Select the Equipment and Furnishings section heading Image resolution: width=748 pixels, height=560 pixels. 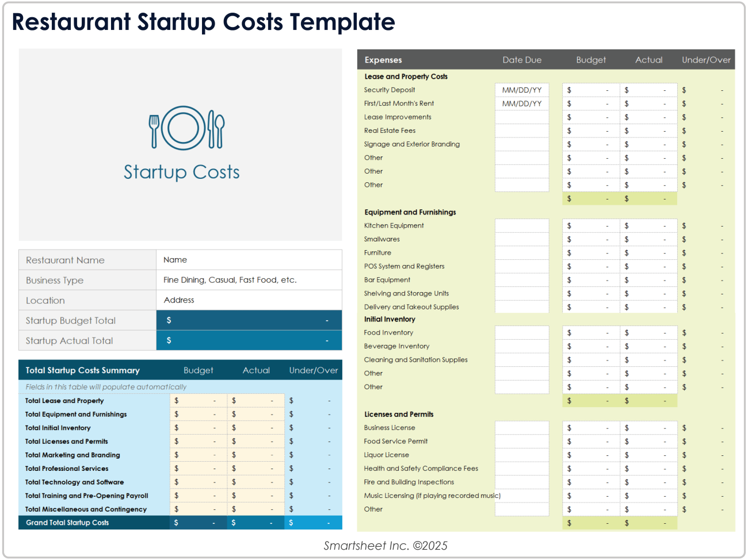point(410,212)
